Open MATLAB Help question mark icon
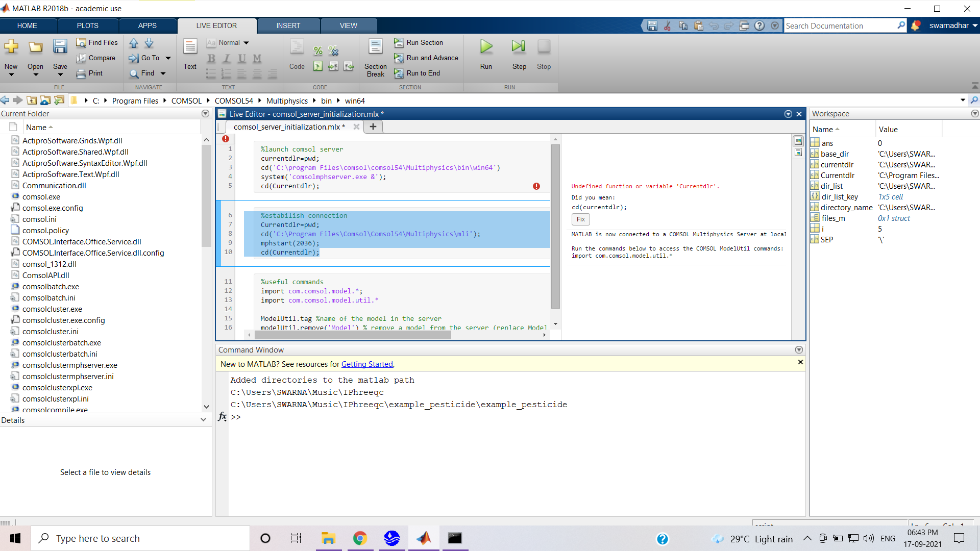The height and width of the screenshot is (551, 980). point(759,26)
